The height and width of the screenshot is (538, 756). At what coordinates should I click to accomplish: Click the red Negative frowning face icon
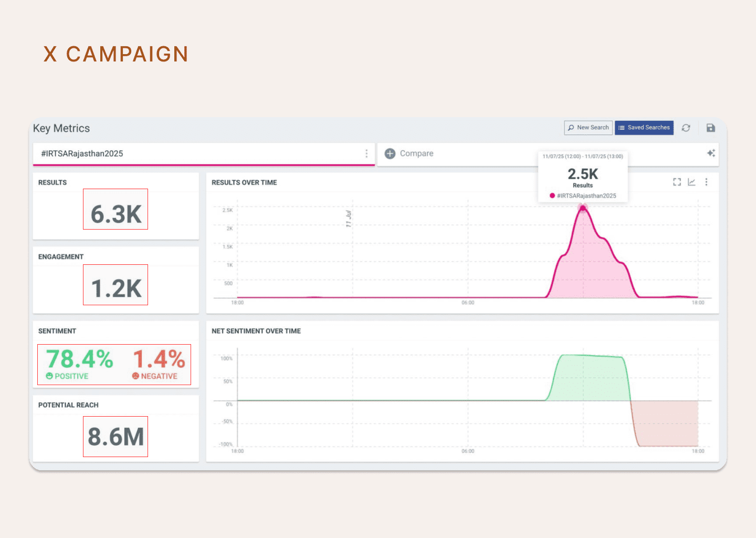click(x=135, y=376)
